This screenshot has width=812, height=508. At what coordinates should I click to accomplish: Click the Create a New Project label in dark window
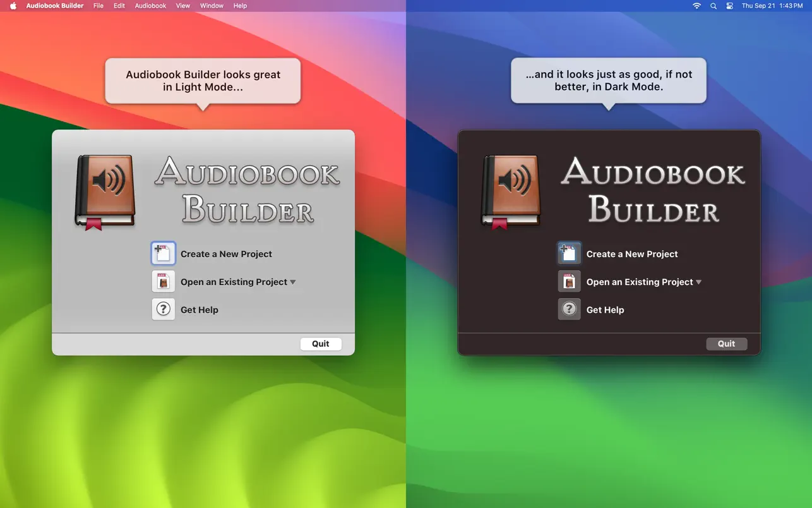[x=632, y=254]
